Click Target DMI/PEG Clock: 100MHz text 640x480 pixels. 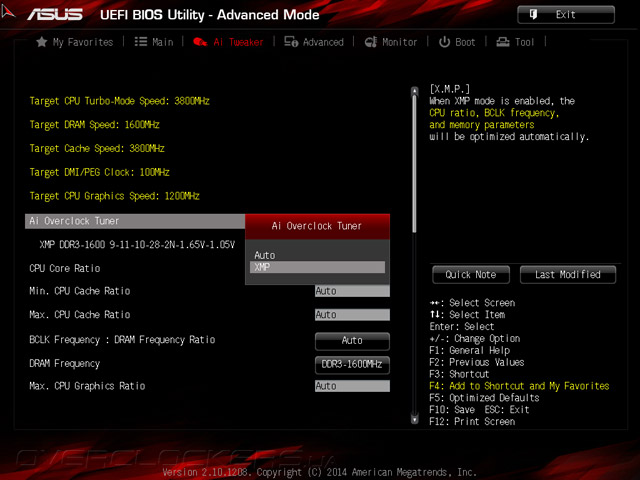[x=99, y=172]
